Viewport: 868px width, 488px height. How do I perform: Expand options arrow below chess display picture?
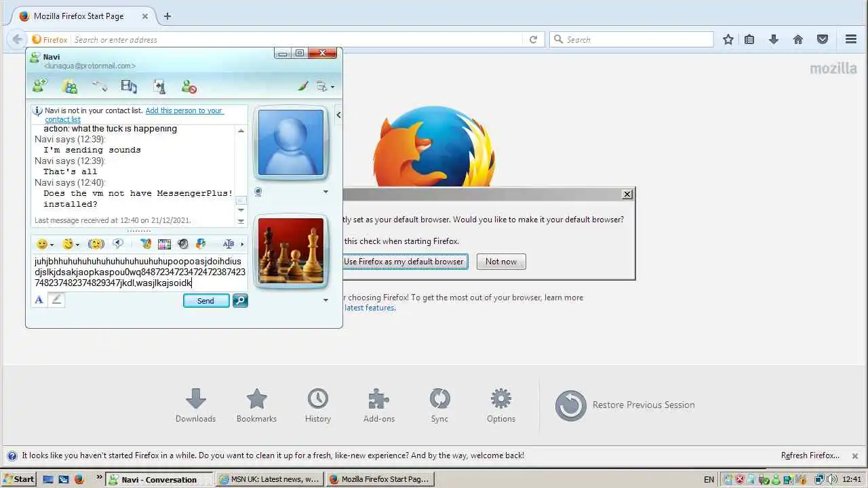pyautogui.click(x=325, y=300)
